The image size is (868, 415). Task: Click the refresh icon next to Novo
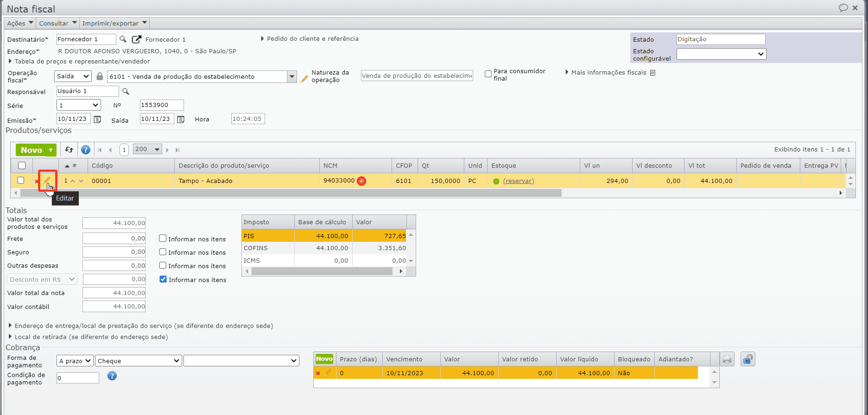pyautogui.click(x=69, y=150)
